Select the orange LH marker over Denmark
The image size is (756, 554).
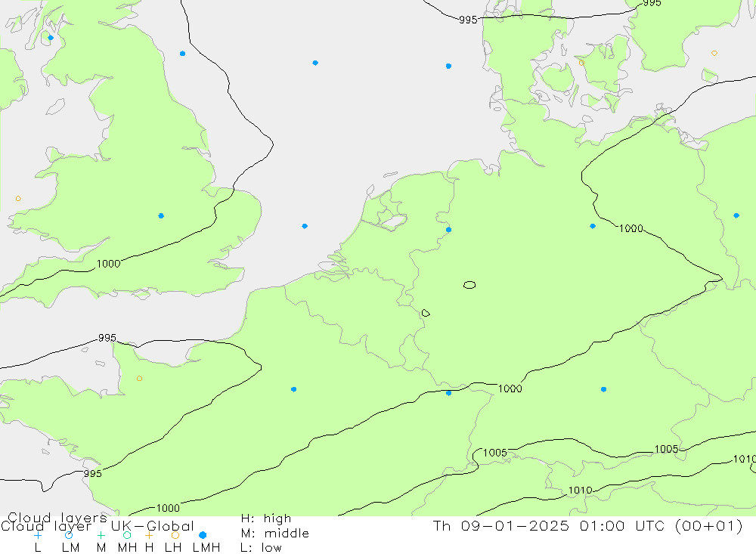581,63
